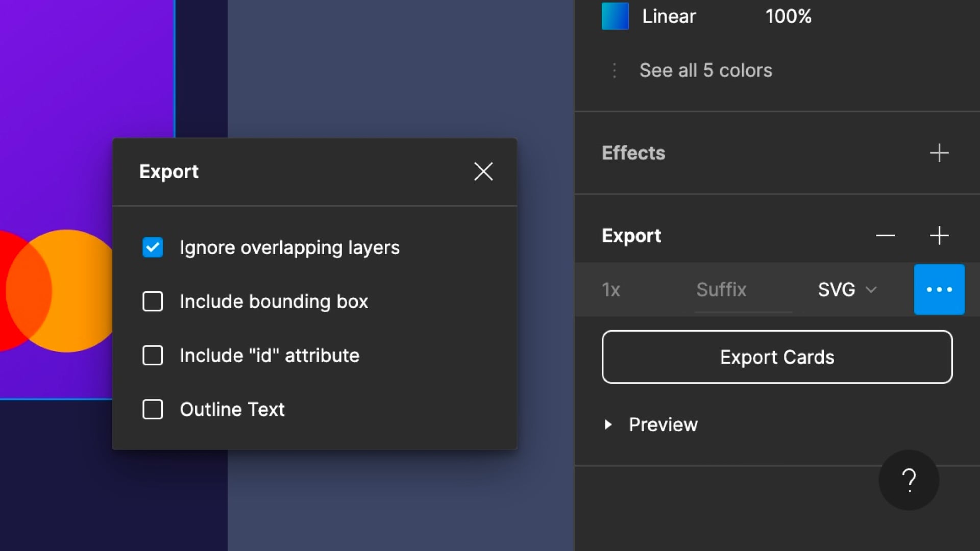Close the Export dialog

(483, 171)
